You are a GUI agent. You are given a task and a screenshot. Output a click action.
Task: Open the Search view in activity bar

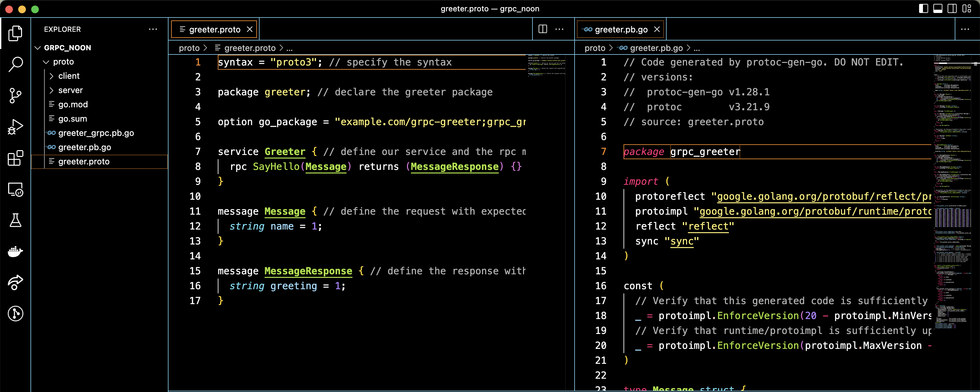coord(16,64)
